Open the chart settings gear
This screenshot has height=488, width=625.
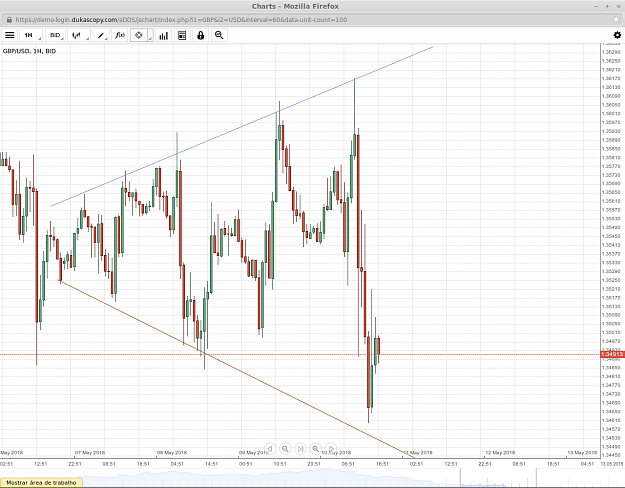click(x=617, y=35)
